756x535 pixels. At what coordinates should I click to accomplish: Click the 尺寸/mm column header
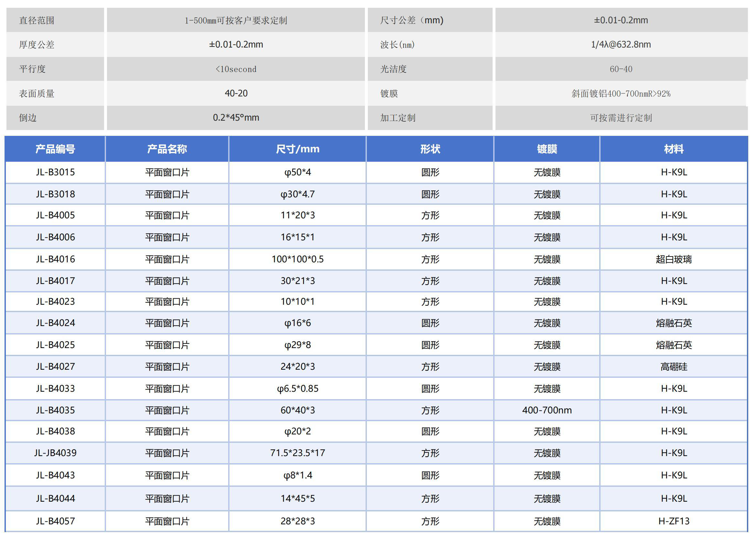(x=297, y=149)
